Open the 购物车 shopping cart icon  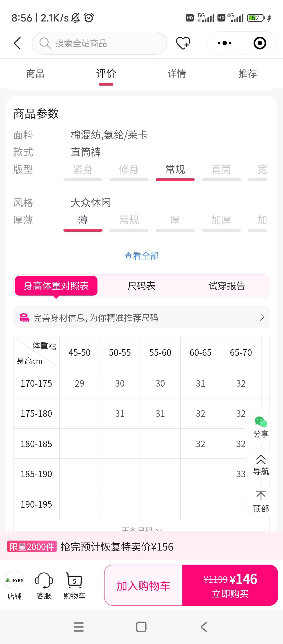pyautogui.click(x=74, y=585)
